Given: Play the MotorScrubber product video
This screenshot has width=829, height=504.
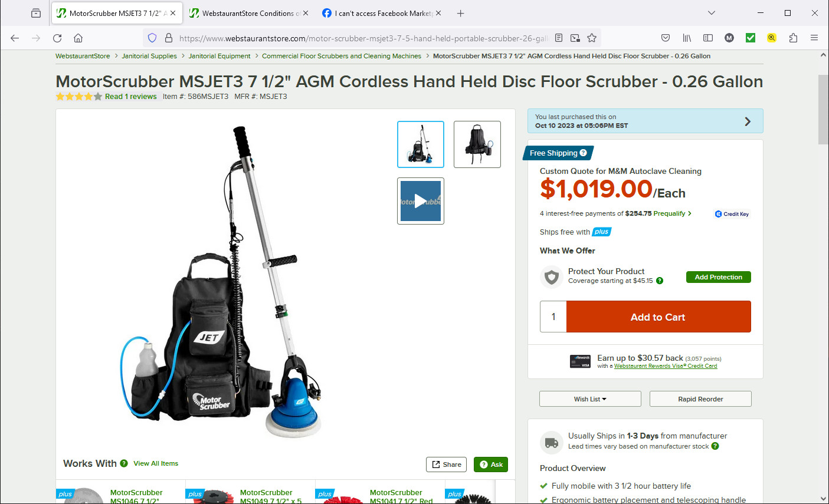Looking at the screenshot, I should 421,201.
